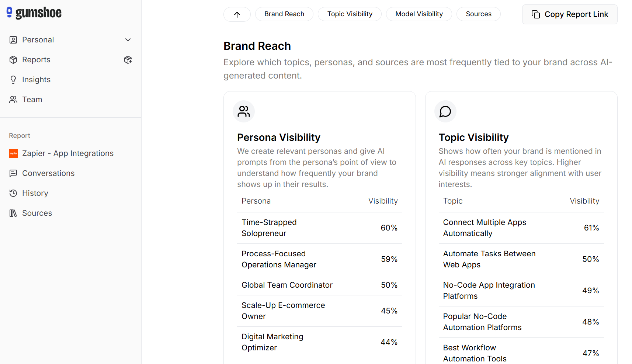This screenshot has width=632, height=364.
Task: Expand the Personal workspace dropdown
Action: pyautogui.click(x=128, y=40)
